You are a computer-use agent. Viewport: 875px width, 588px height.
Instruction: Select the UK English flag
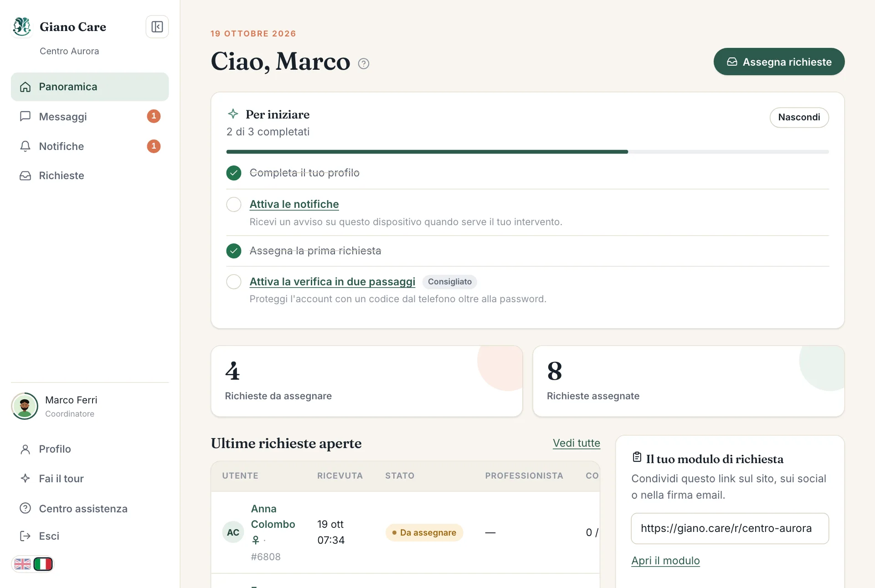pyautogui.click(x=22, y=564)
